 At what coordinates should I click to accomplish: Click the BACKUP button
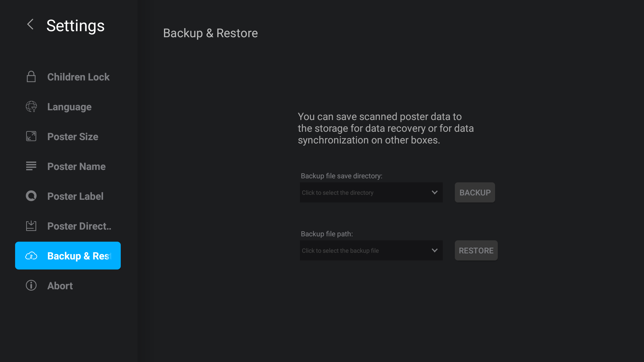[475, 192]
